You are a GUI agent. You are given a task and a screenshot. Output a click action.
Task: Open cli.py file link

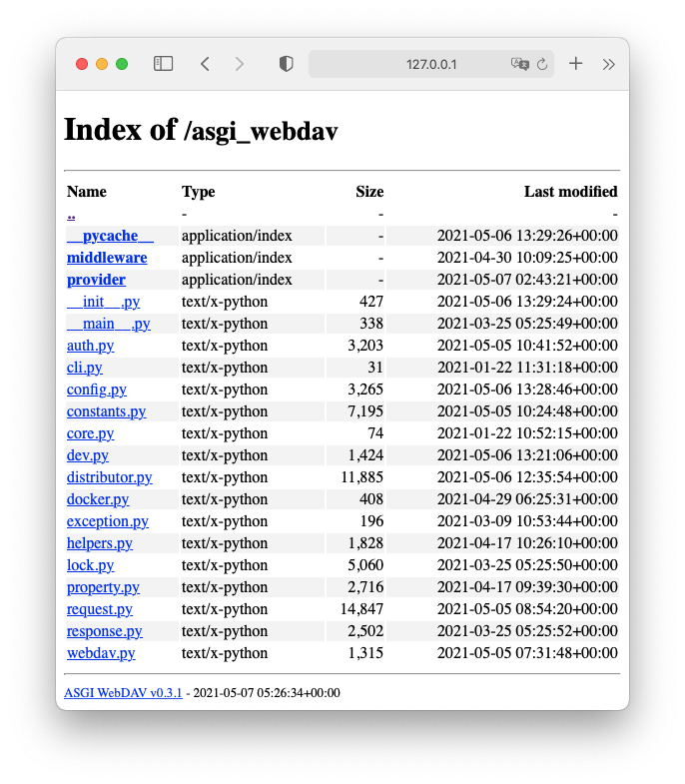[x=85, y=368]
